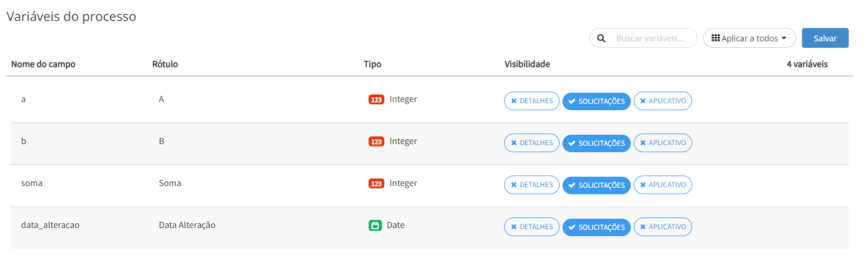
Task: Enable Detalhes visibility for variable a
Action: pos(532,101)
